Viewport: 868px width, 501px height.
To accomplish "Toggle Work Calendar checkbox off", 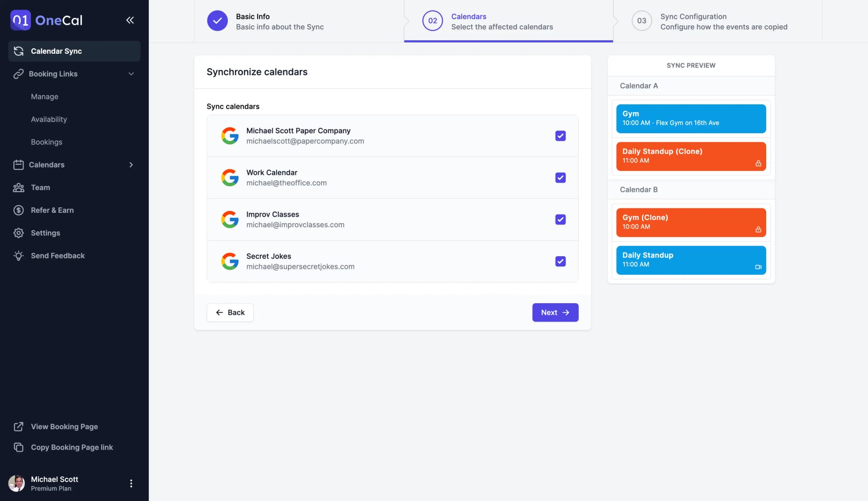I will (560, 177).
